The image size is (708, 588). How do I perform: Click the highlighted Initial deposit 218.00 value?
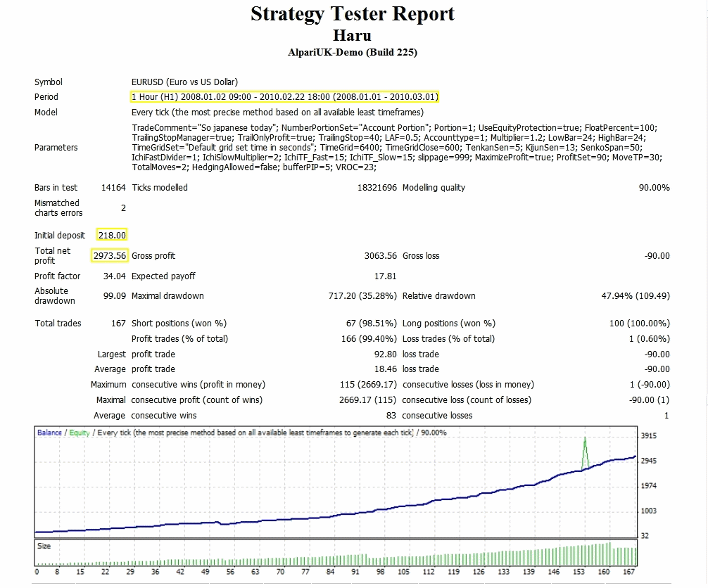point(111,236)
